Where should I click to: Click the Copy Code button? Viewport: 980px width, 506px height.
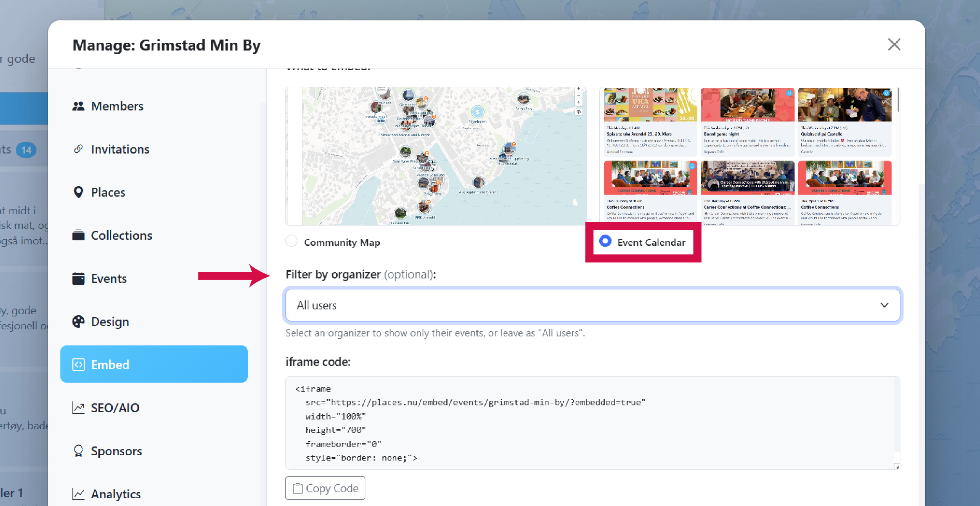point(325,488)
